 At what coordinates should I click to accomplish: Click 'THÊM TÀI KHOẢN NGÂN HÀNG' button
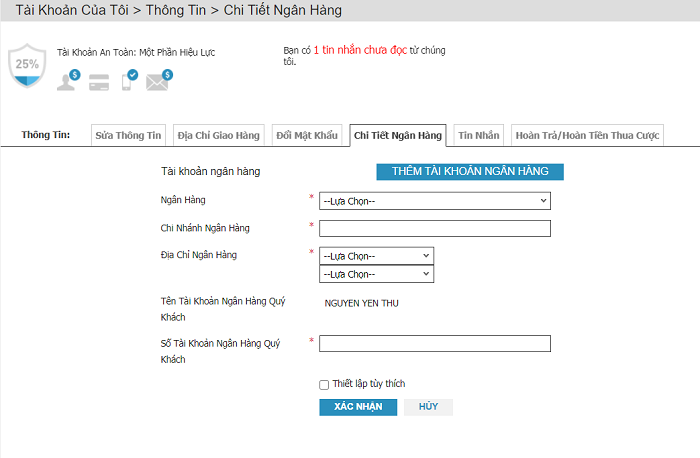click(x=470, y=171)
